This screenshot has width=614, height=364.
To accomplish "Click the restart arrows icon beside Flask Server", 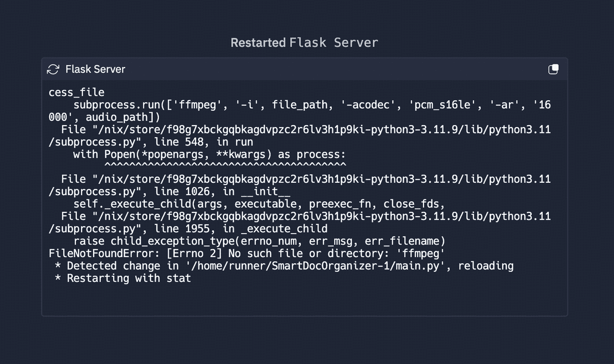I will tap(53, 70).
